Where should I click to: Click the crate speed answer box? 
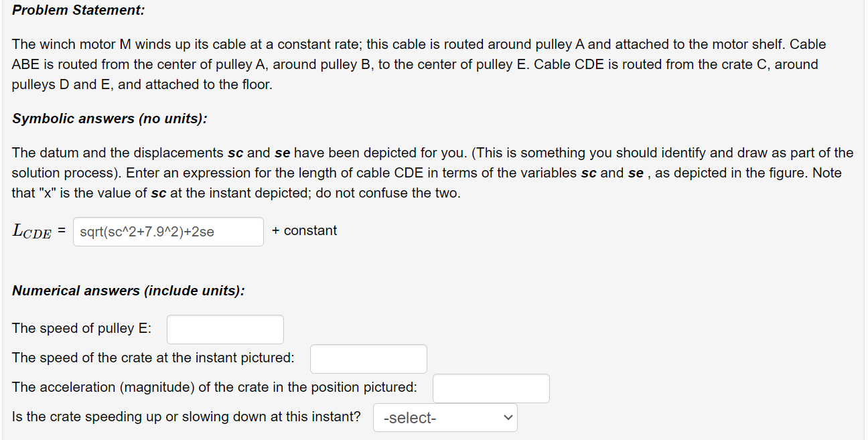pos(368,359)
